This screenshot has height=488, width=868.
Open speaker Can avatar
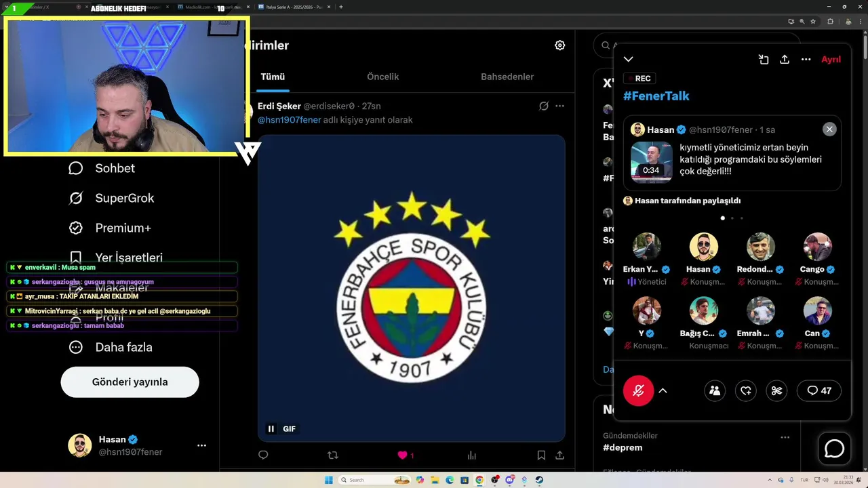[817, 311]
